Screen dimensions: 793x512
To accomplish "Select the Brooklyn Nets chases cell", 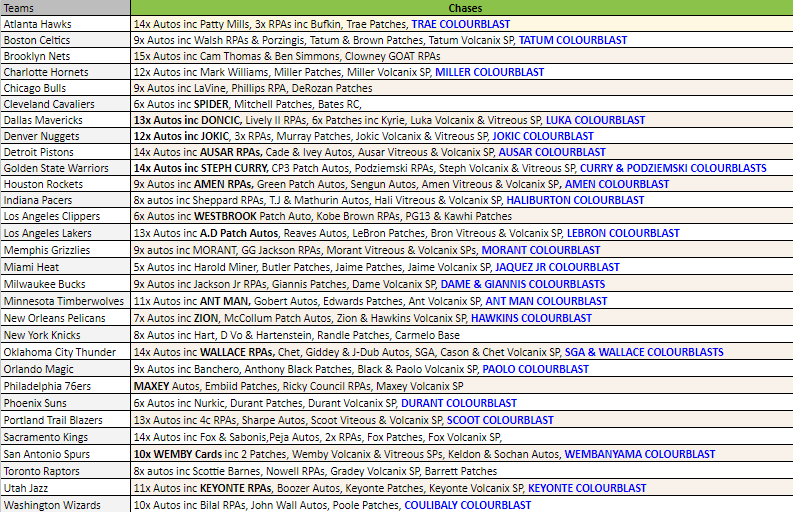I will pos(461,56).
